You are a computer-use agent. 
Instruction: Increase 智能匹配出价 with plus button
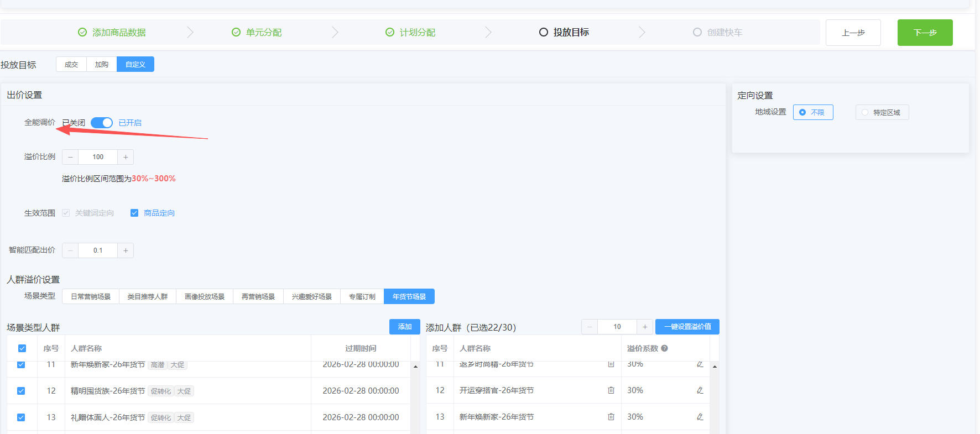126,250
